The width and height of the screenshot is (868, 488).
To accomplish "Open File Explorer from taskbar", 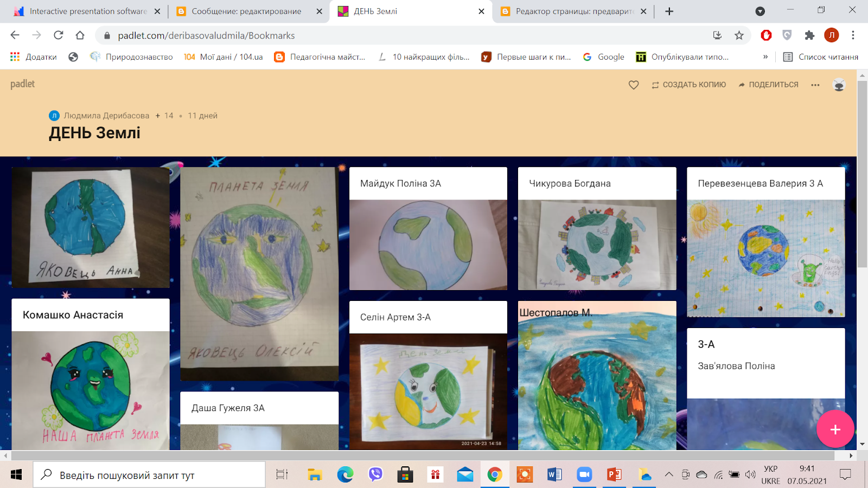I will [x=315, y=475].
